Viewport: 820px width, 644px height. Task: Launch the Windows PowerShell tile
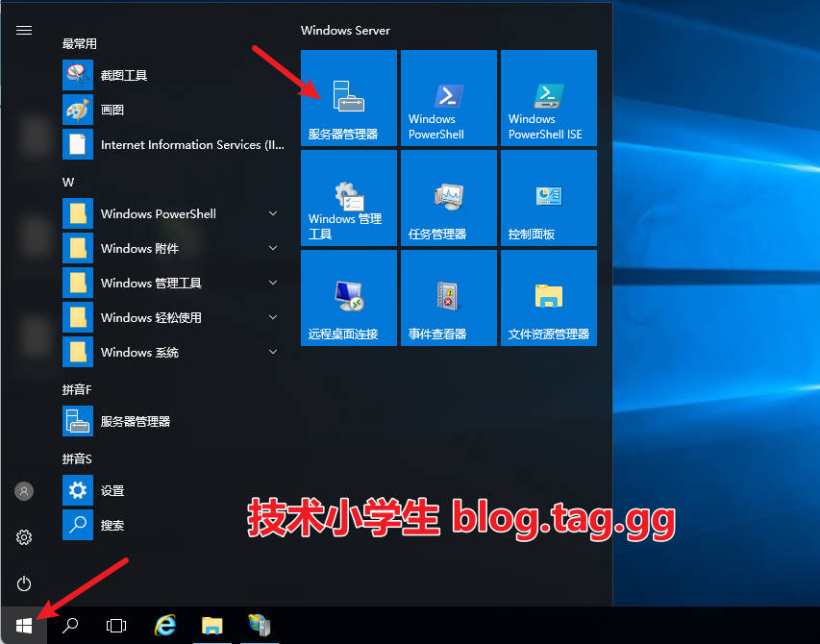pyautogui.click(x=448, y=98)
